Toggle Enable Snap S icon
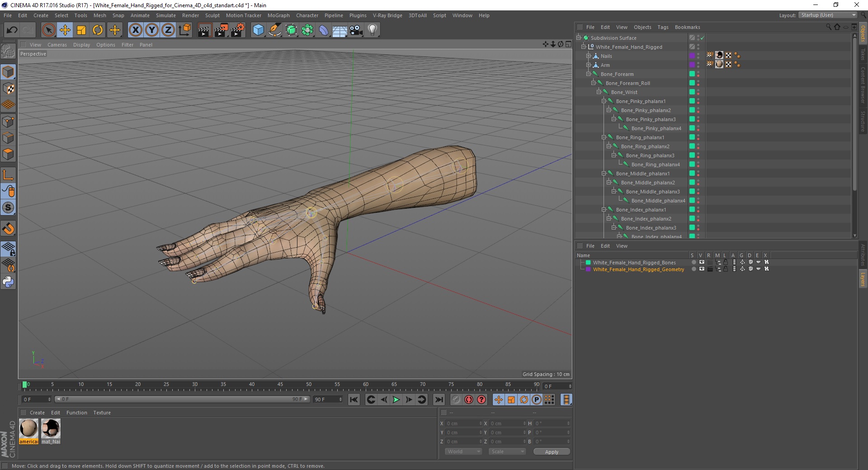Image resolution: width=868 pixels, height=470 pixels. click(8, 208)
